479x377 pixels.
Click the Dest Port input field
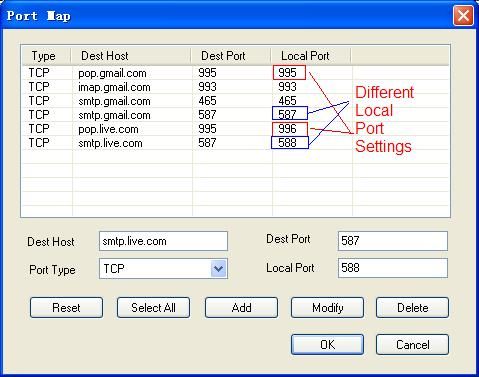393,241
